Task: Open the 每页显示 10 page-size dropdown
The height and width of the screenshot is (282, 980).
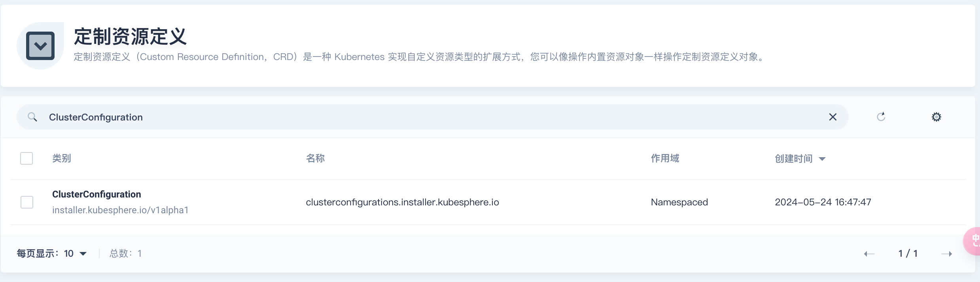Action: coord(75,254)
